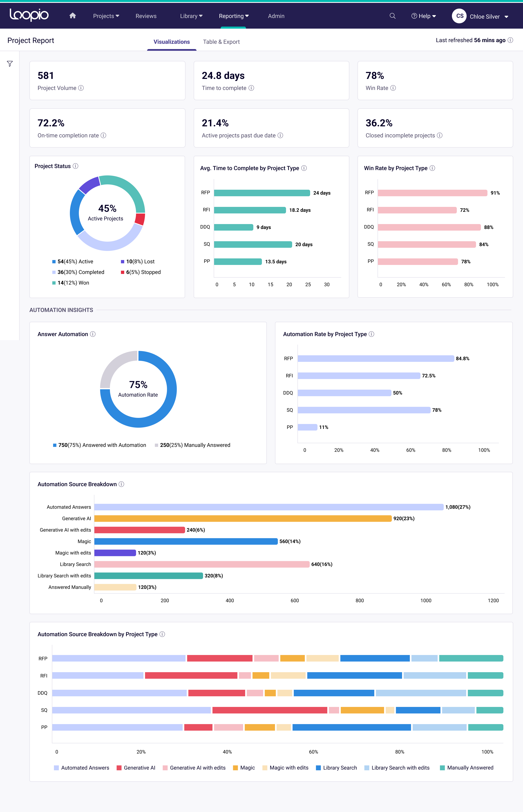Click Generative AI with edits legend swatch
The height and width of the screenshot is (812, 523).
point(165,767)
